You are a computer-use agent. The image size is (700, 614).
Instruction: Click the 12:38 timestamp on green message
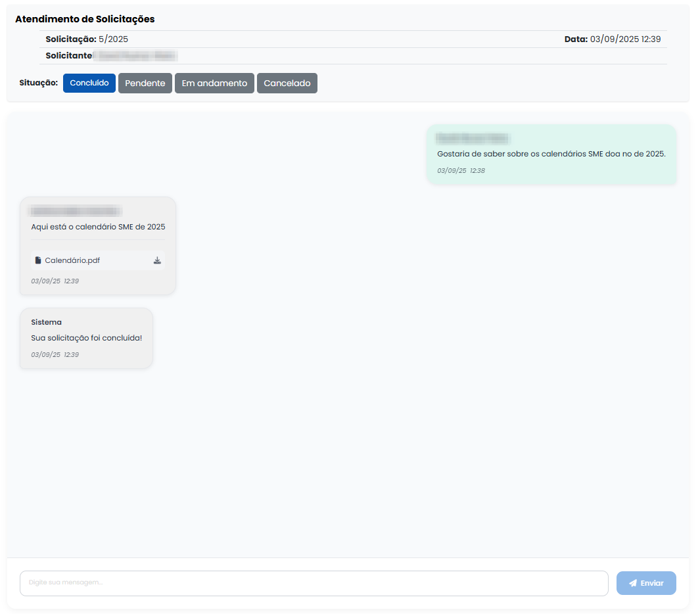(x=477, y=170)
